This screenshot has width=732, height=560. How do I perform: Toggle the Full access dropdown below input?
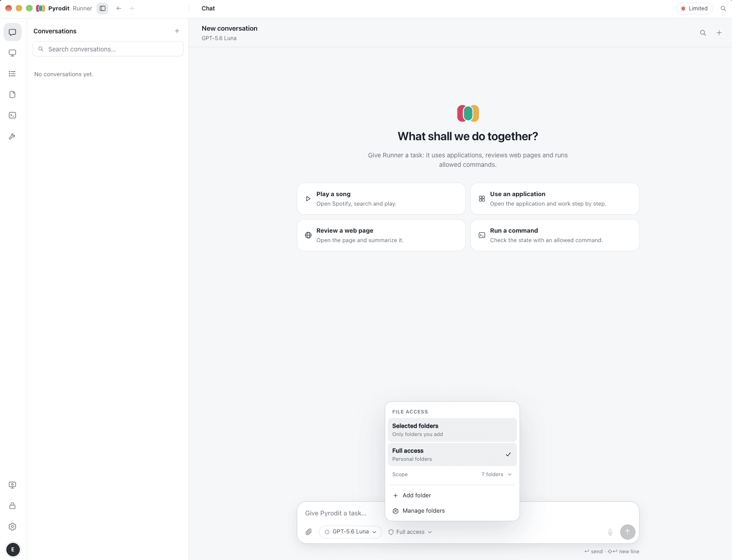click(410, 532)
